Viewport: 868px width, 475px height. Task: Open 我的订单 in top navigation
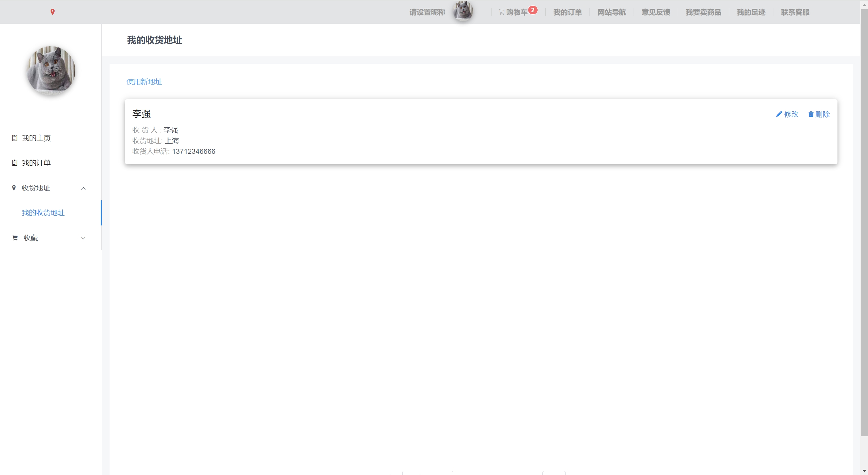pos(567,12)
